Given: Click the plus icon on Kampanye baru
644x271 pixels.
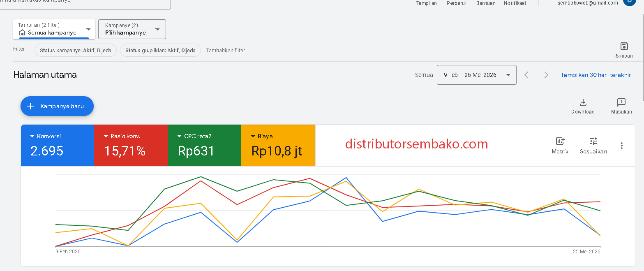Looking at the screenshot, I should pos(30,106).
